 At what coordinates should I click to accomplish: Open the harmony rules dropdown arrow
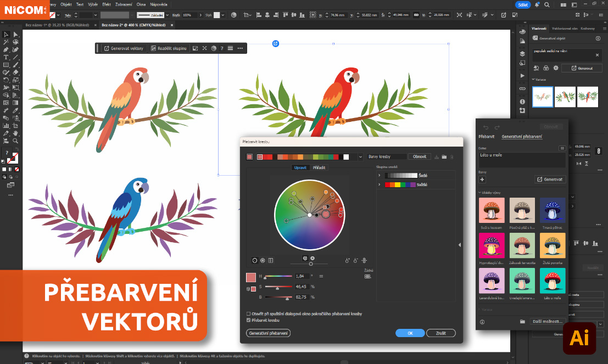[x=361, y=157]
